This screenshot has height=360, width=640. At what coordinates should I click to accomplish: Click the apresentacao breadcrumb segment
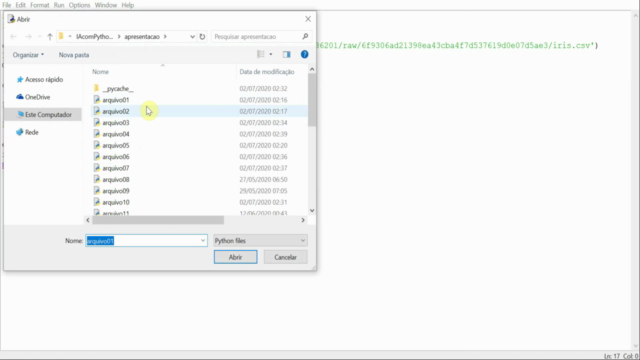click(x=142, y=37)
